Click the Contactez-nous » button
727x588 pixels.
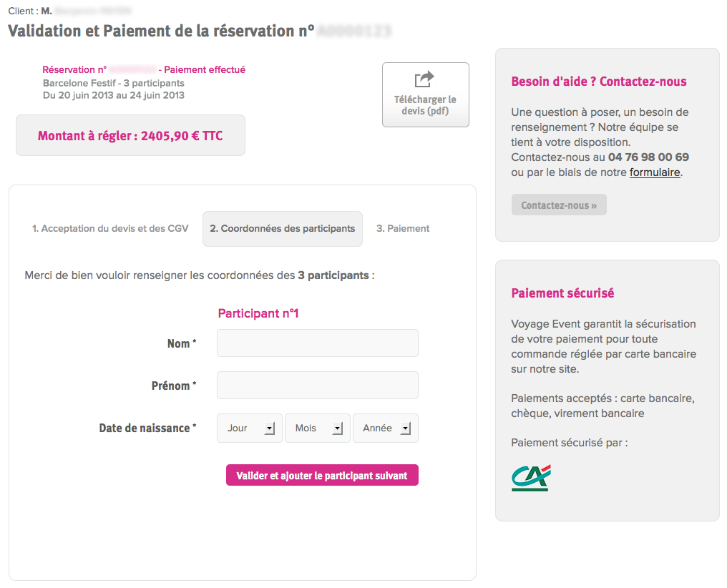click(x=559, y=205)
